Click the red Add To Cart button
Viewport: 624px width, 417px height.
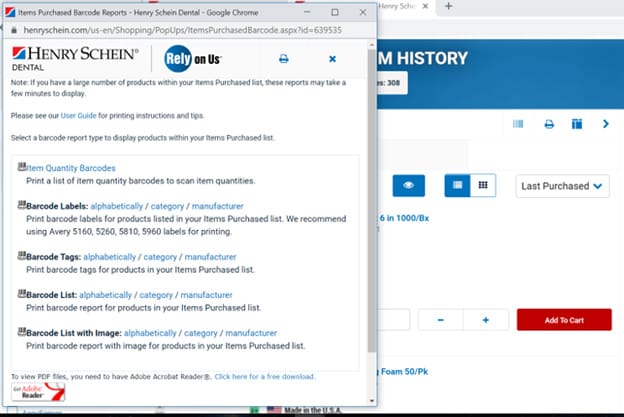point(563,320)
